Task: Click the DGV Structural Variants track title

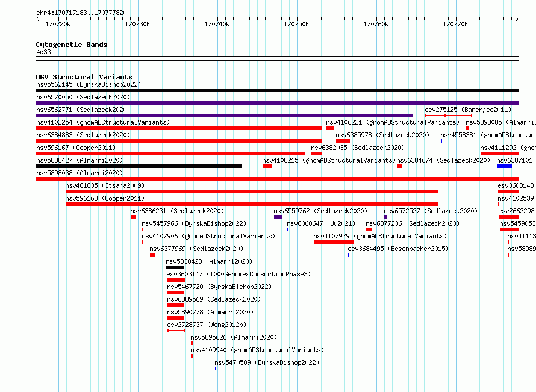Action: (84, 77)
